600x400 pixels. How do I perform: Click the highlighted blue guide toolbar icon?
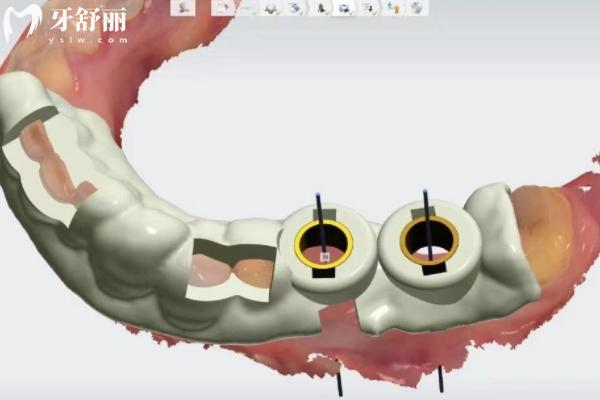345,7
